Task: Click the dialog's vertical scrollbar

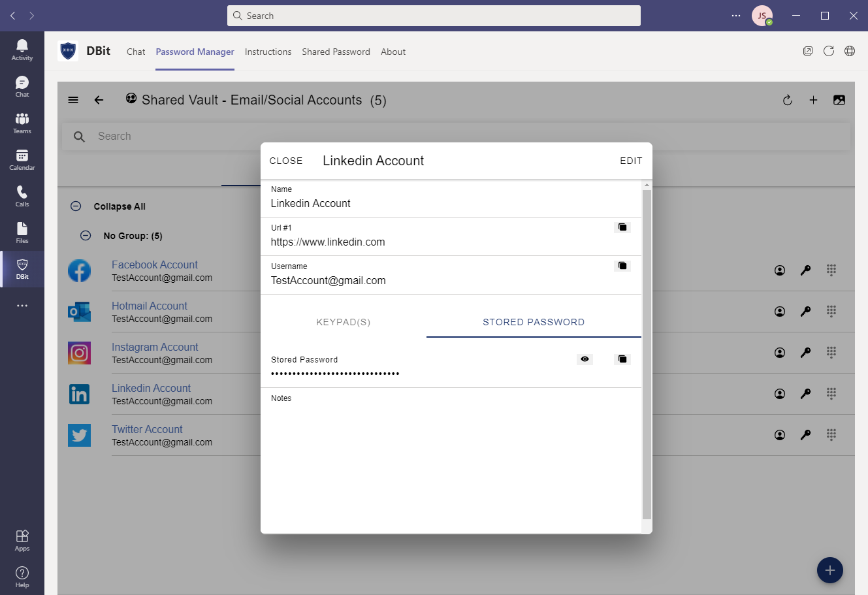Action: [647, 355]
